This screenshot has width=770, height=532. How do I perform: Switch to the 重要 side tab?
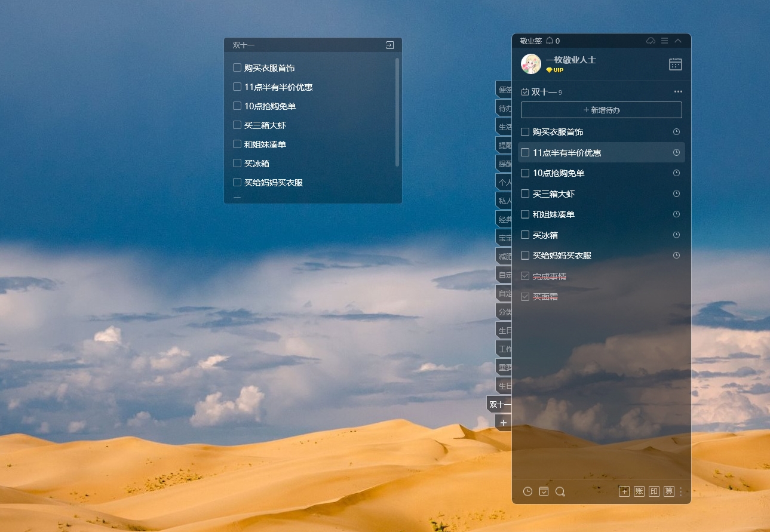pyautogui.click(x=504, y=368)
